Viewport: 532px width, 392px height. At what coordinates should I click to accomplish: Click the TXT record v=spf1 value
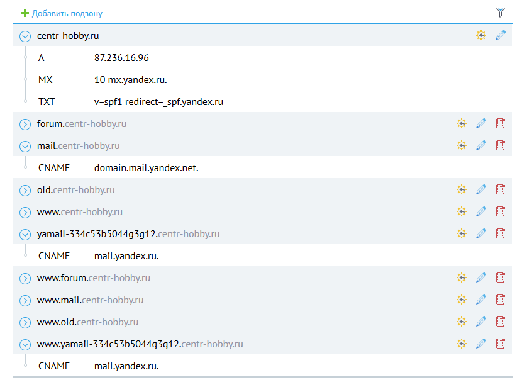pyautogui.click(x=159, y=101)
